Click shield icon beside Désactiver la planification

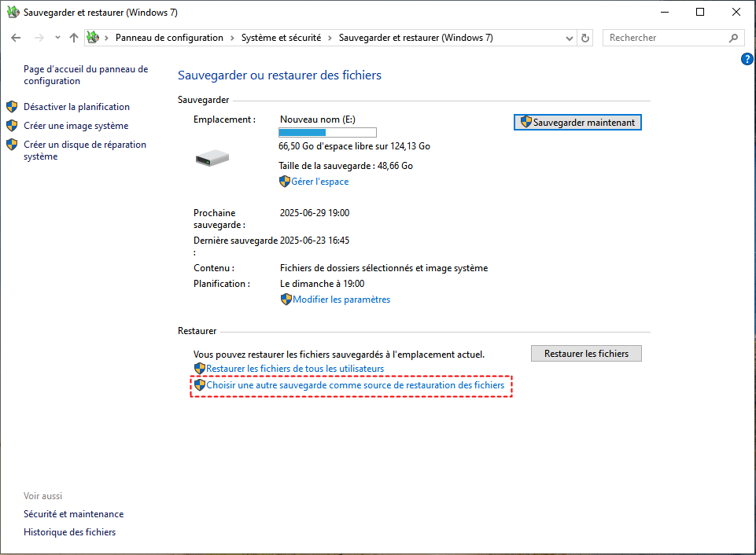[12, 106]
